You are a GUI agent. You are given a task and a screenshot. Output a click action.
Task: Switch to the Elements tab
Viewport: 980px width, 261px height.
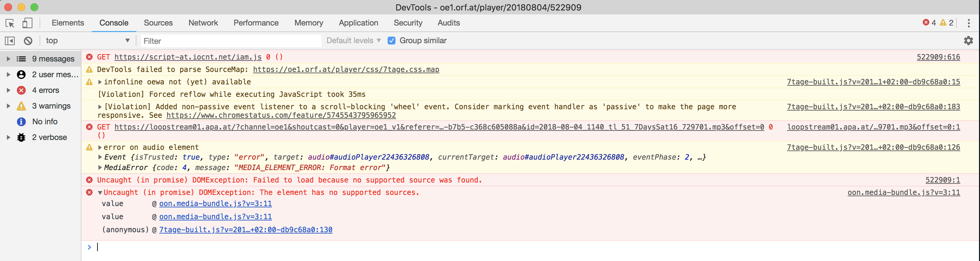(68, 23)
